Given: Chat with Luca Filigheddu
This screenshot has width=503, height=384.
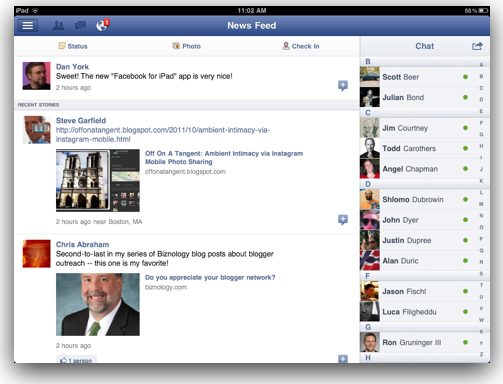Looking at the screenshot, I should click(x=419, y=312).
